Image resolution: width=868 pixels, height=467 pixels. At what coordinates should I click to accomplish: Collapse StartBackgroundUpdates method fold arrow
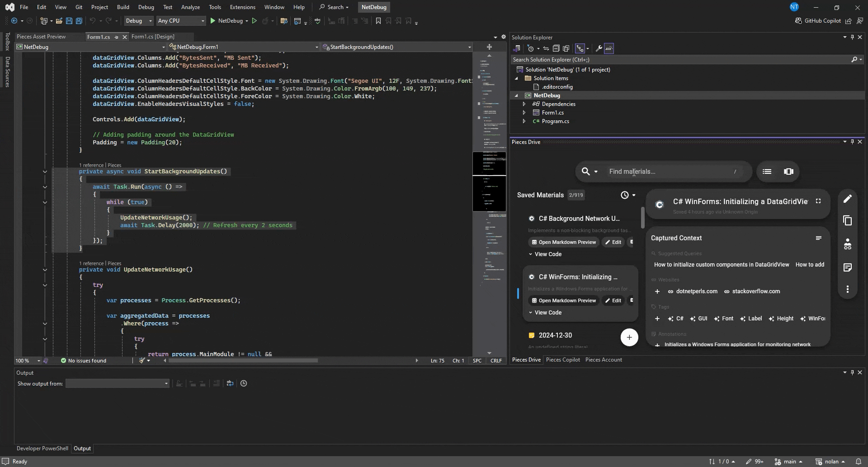pyautogui.click(x=45, y=172)
